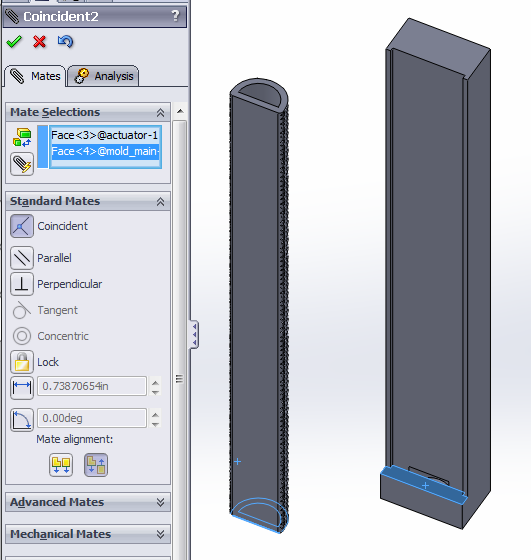Toggle multiple mate mode icon
Viewport: 531px width, 560px height.
coord(22,164)
